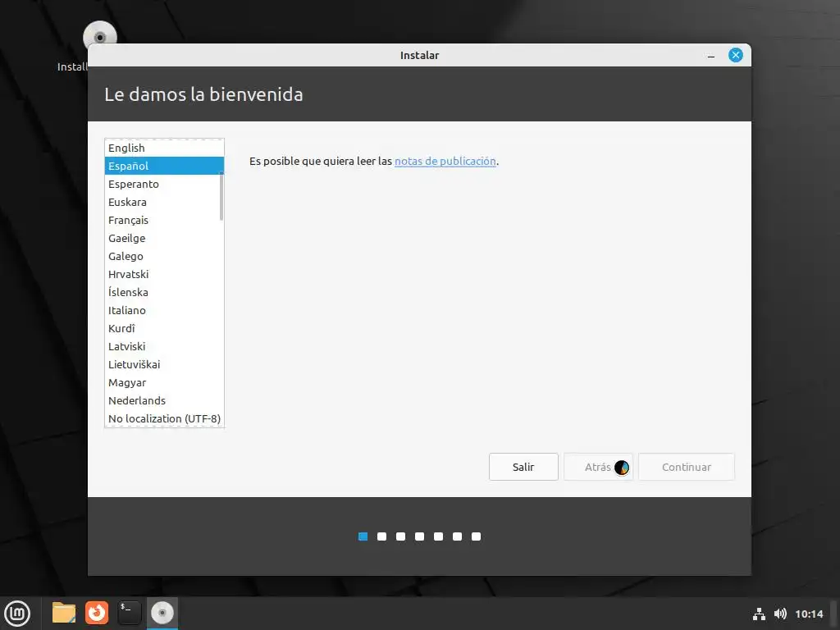Screen dimensions: 840x630
Task: Select No localization (UTF-8) entry
Action: click(x=164, y=418)
